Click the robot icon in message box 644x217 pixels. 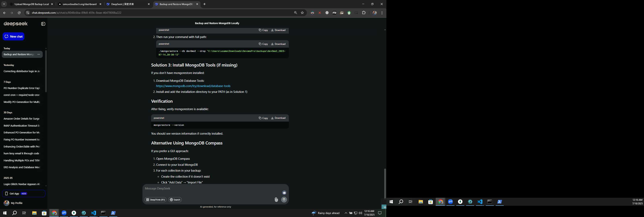[284, 192]
